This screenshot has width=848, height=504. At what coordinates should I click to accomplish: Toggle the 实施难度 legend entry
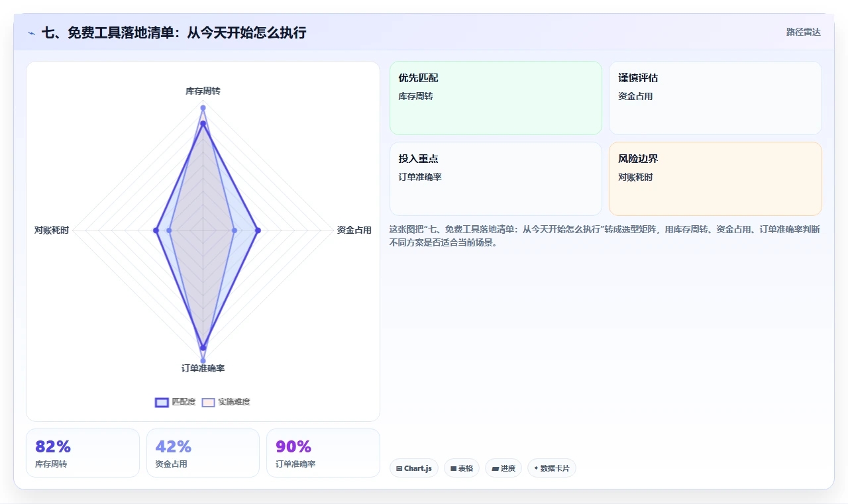(226, 402)
